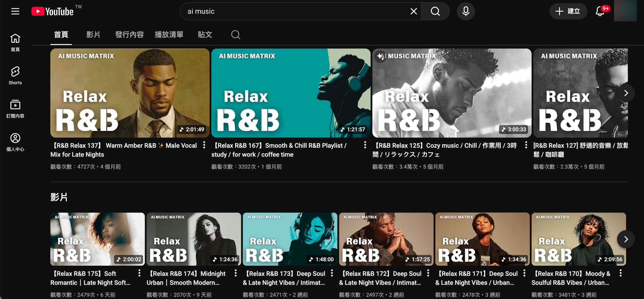Click the text 觀看次數：2.3萬次・5 個月前
Image resolution: width=644 pixels, height=299 pixels.
(x=569, y=167)
